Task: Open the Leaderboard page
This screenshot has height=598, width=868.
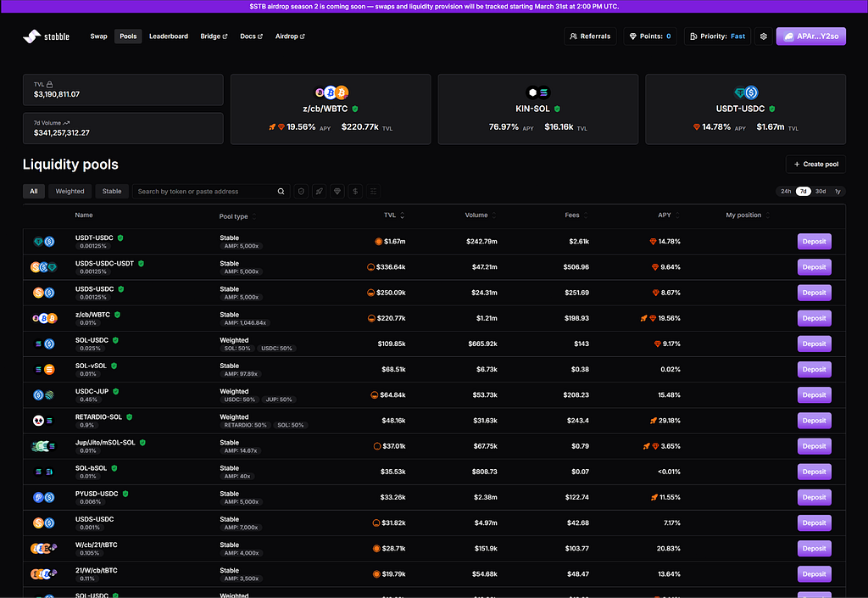Action: 169,36
